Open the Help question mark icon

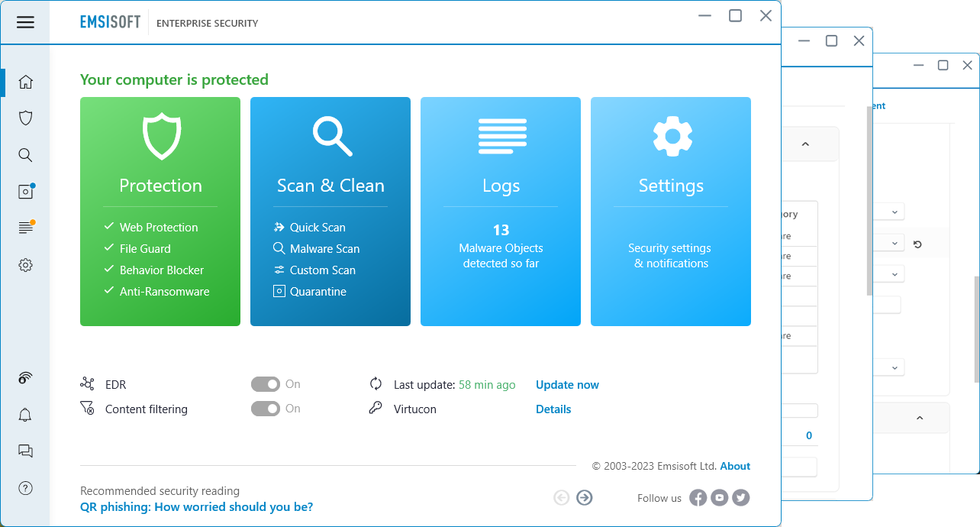(x=25, y=488)
